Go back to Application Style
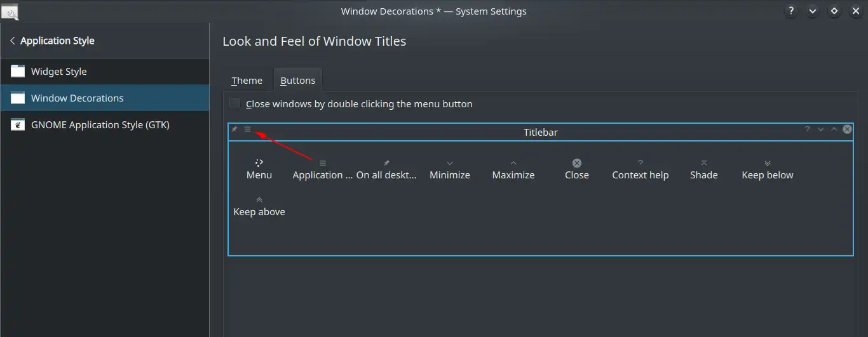868x337 pixels. (52, 41)
